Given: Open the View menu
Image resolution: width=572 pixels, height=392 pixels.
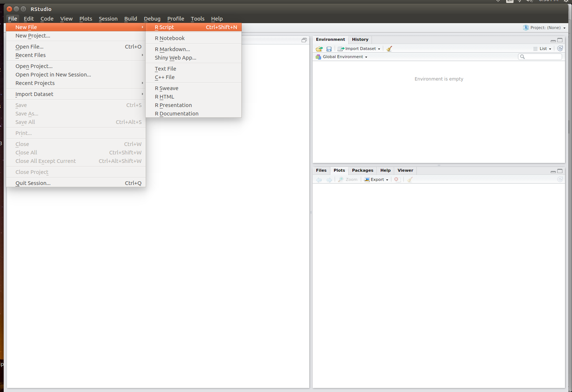Looking at the screenshot, I should 67,19.
